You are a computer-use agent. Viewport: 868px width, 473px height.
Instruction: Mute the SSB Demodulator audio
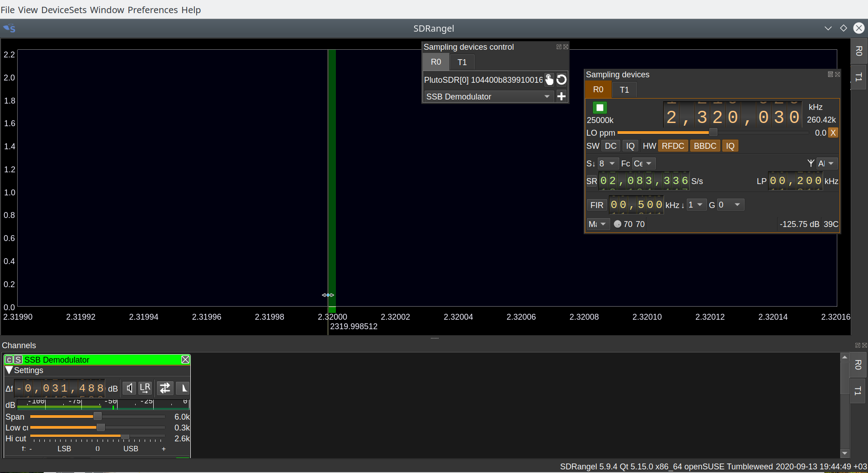(x=129, y=388)
